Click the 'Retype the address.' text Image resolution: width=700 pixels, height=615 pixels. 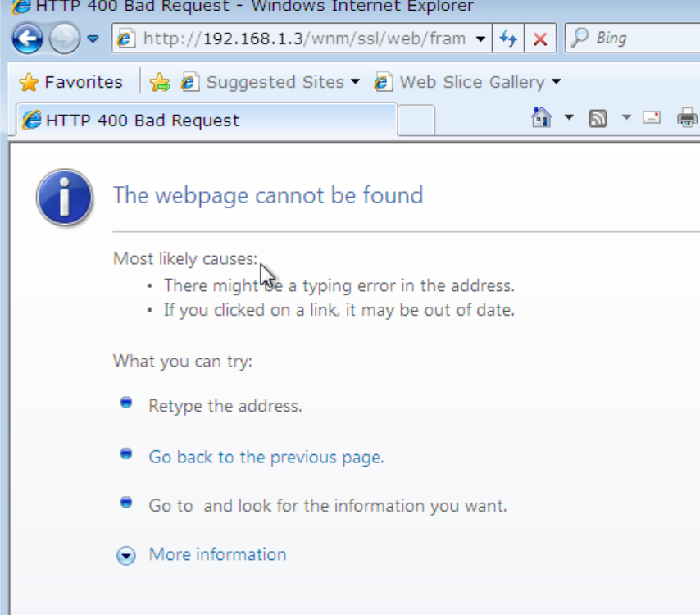point(225,406)
